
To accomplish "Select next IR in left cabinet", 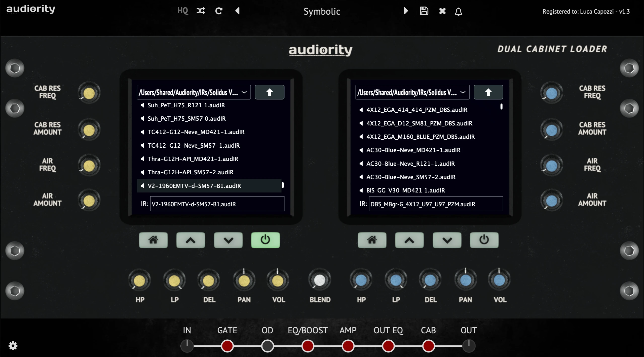I will (x=228, y=240).
